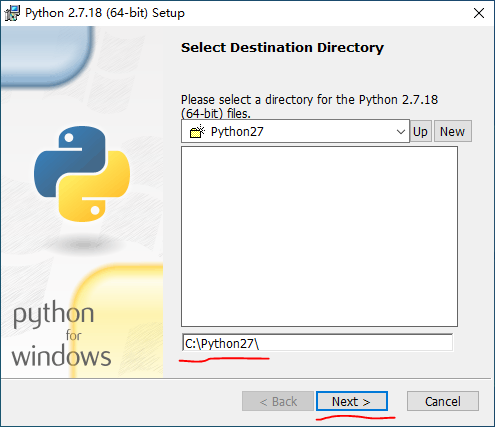
Task: Proceed with the Next button
Action: pos(352,401)
